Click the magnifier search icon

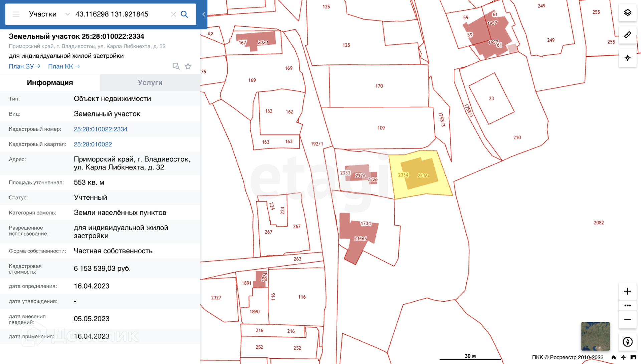[x=184, y=14]
